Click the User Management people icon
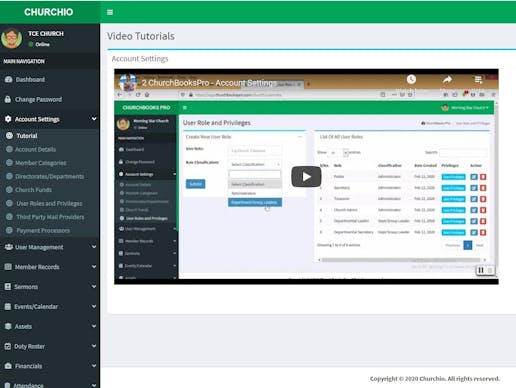The width and height of the screenshot is (516, 388). pyautogui.click(x=9, y=247)
